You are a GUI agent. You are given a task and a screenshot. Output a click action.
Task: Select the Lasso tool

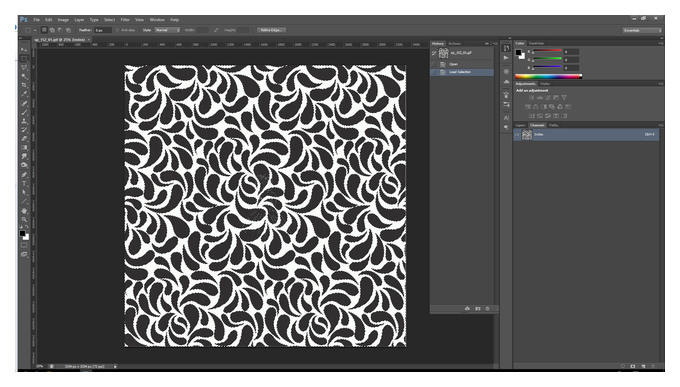(24, 67)
